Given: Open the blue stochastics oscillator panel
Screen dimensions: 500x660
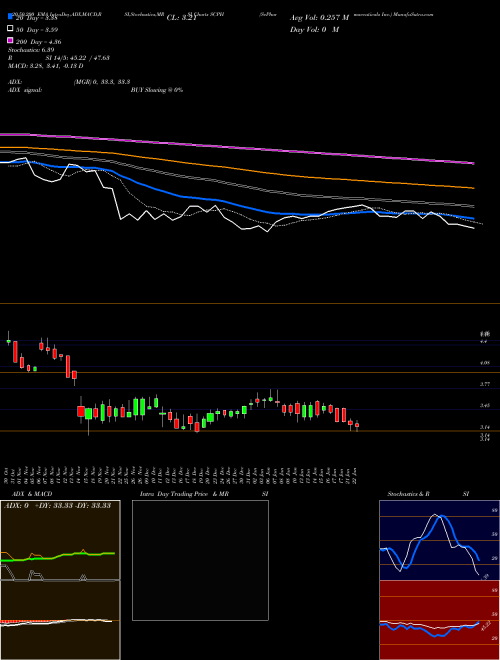Looking at the screenshot, I should 439,540.
